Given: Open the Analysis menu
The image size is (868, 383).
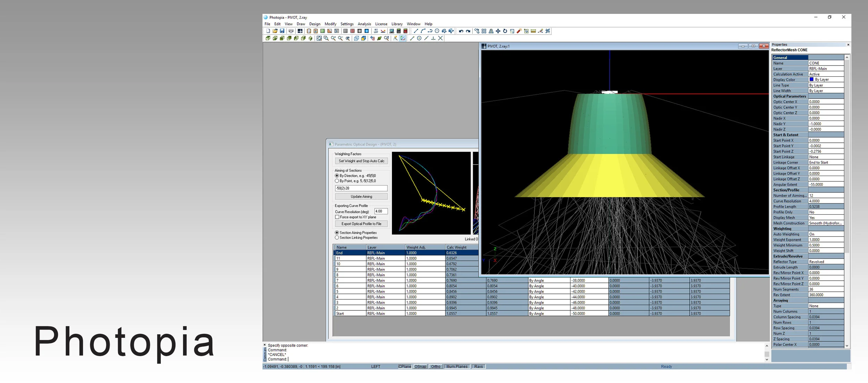Looking at the screenshot, I should pyautogui.click(x=364, y=24).
